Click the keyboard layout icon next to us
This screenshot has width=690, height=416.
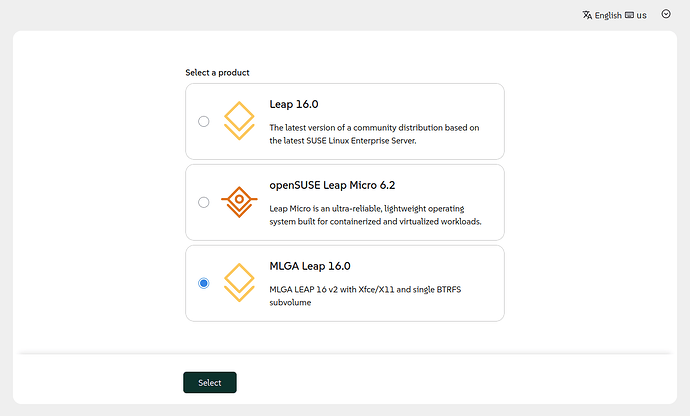tap(629, 15)
